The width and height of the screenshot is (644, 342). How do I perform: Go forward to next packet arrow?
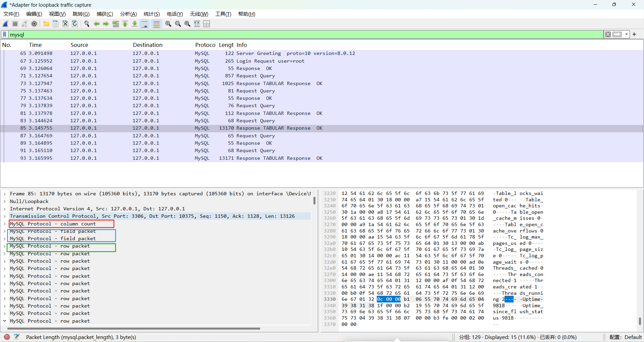[x=106, y=24]
